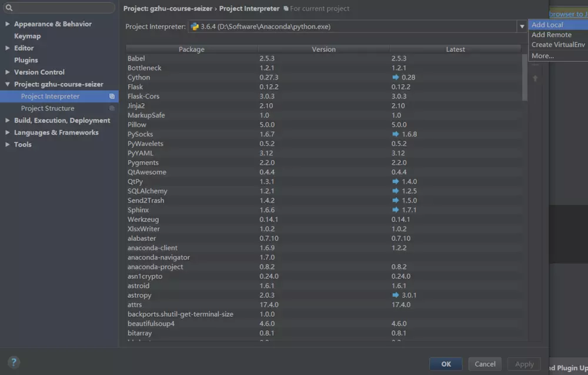Viewport: 588px width, 375px height.
Task: Click the Cancel button
Action: coord(485,364)
